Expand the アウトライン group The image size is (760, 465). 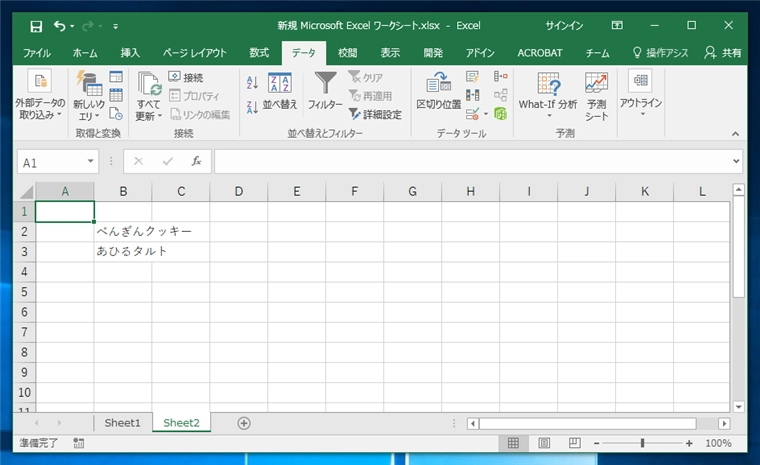[x=641, y=94]
